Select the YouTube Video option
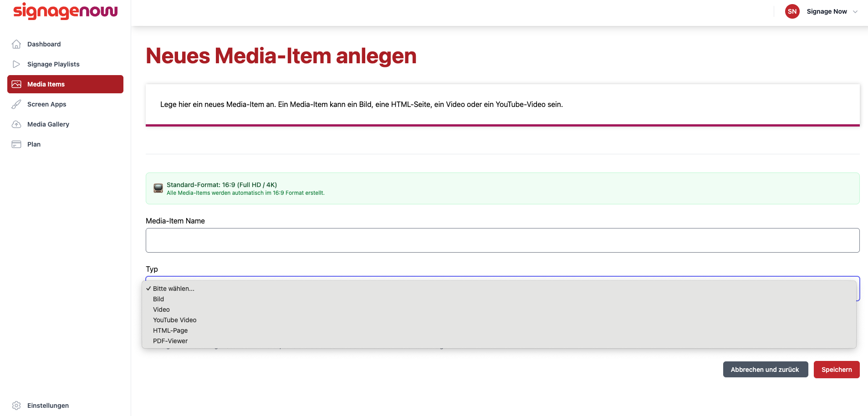 click(499, 320)
